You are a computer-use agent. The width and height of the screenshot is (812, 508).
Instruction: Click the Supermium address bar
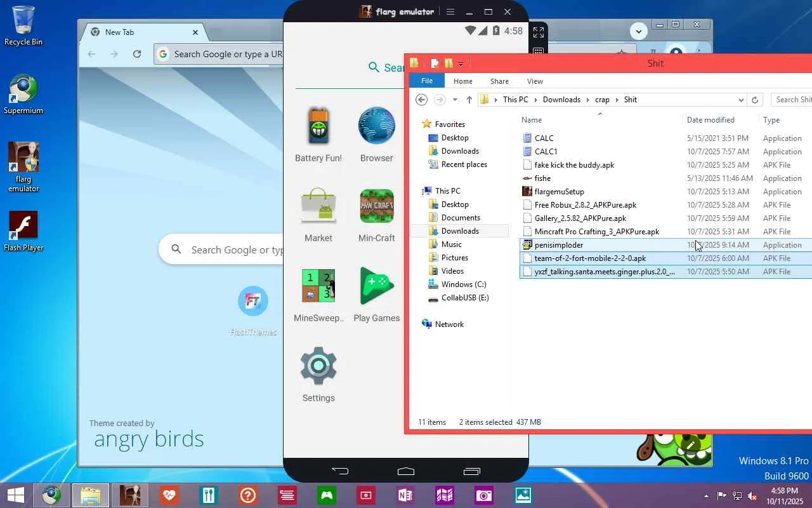(x=219, y=54)
